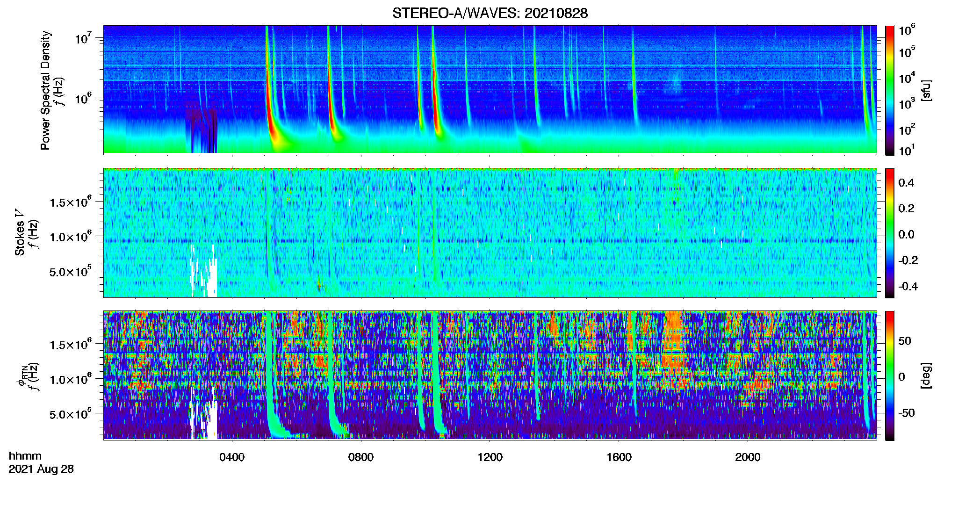Click the [deg] unit label

(x=926, y=375)
